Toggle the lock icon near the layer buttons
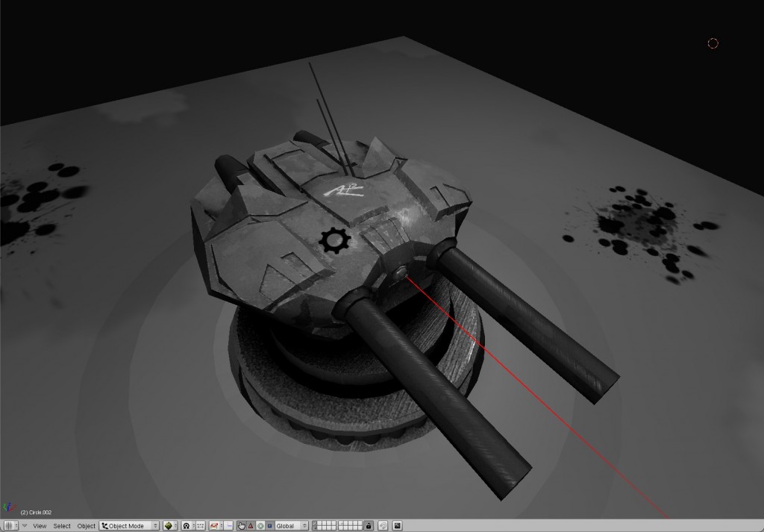The width and height of the screenshot is (764, 532). 367,525
